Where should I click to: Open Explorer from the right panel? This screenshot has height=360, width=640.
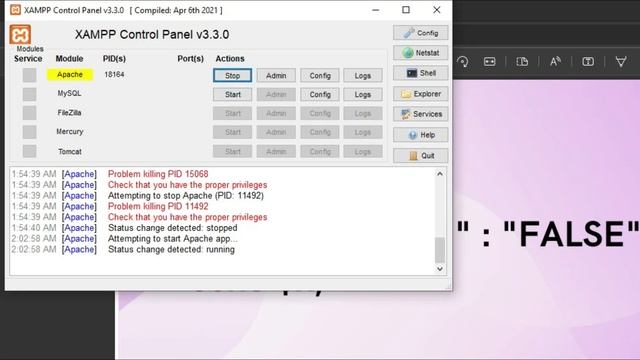point(420,94)
